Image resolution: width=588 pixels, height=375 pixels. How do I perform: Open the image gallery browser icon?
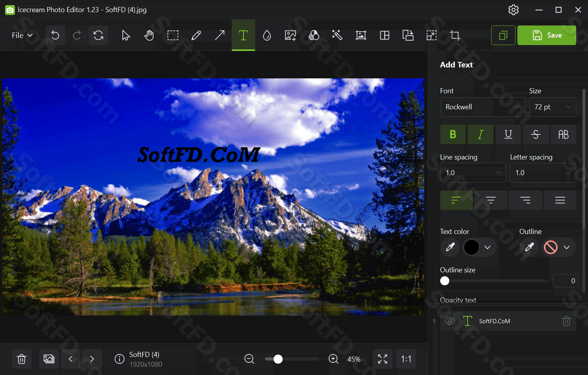(x=49, y=359)
